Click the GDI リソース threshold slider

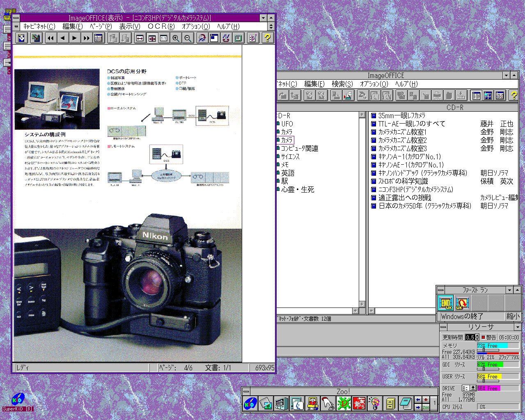tap(484, 369)
